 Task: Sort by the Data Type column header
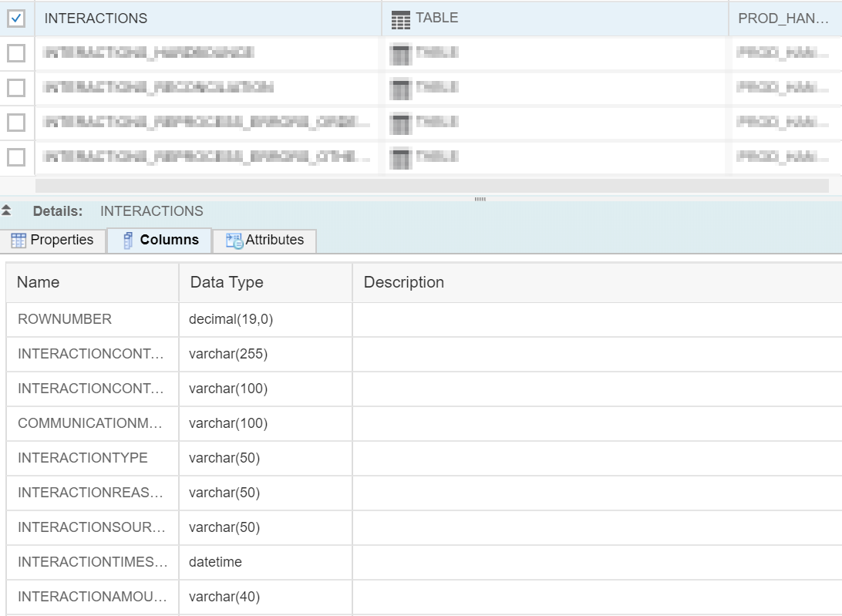point(227,282)
